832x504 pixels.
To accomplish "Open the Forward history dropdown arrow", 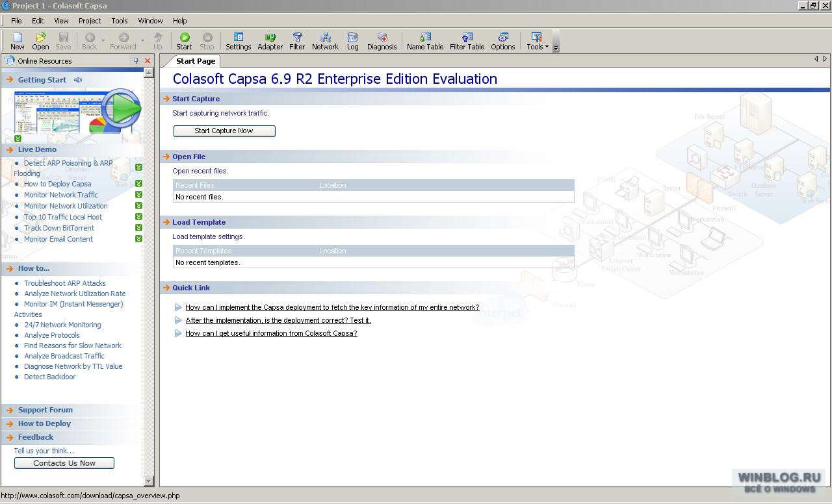I will click(142, 41).
